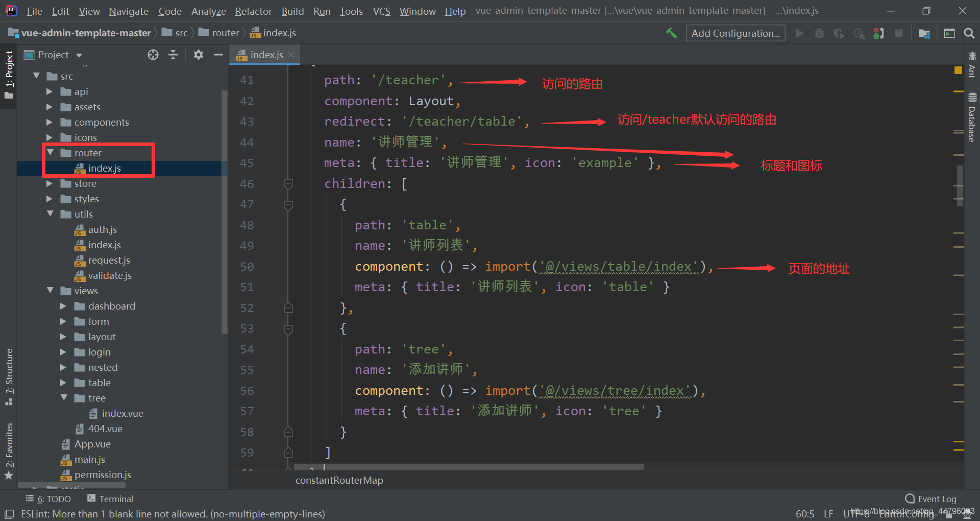Click Add Configuration button
Viewport: 980px width, 521px height.
[x=736, y=33]
